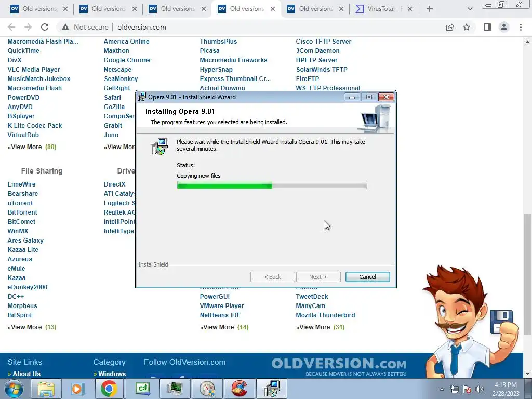Open the eDonkey2000 link
This screenshot has height=399, width=532.
pyautogui.click(x=28, y=287)
